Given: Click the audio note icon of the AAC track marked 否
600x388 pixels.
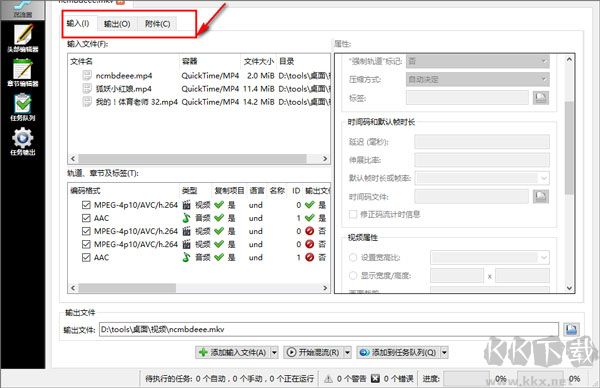Looking at the screenshot, I should click(186, 257).
